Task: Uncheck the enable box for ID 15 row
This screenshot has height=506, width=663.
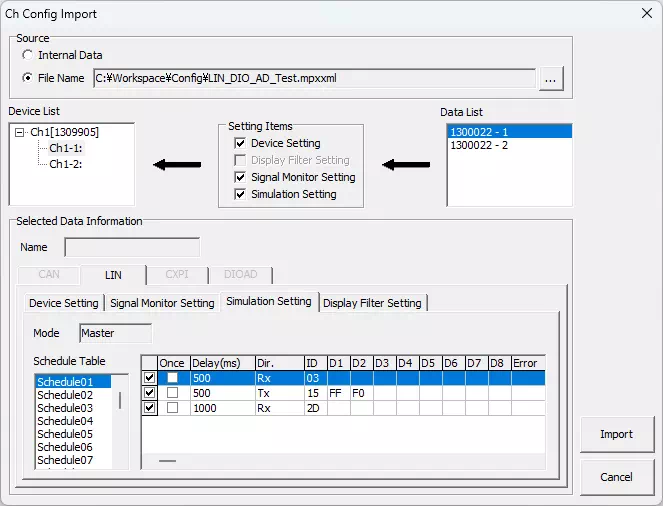Action: coord(149,393)
